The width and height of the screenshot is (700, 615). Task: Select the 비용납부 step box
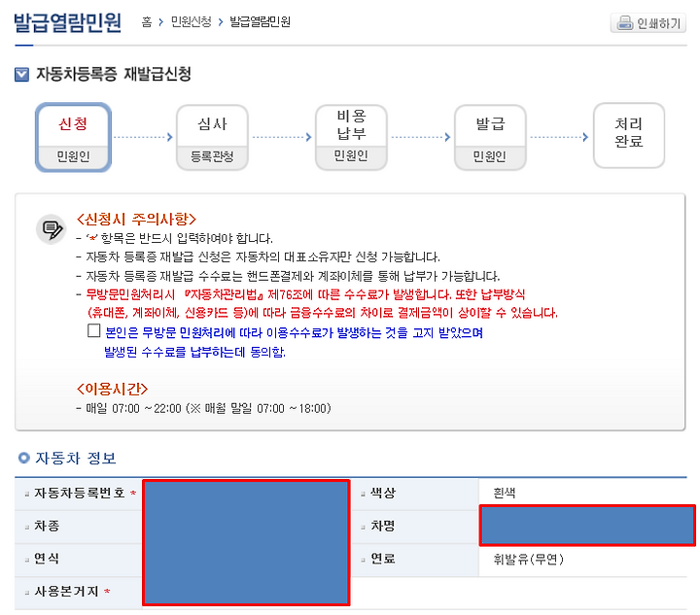tap(351, 137)
